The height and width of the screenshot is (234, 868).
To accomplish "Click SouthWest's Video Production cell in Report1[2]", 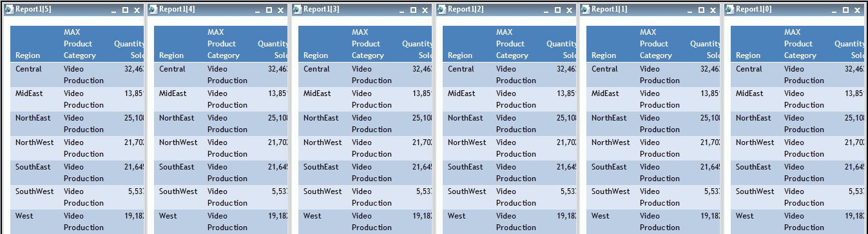I will click(x=516, y=197).
